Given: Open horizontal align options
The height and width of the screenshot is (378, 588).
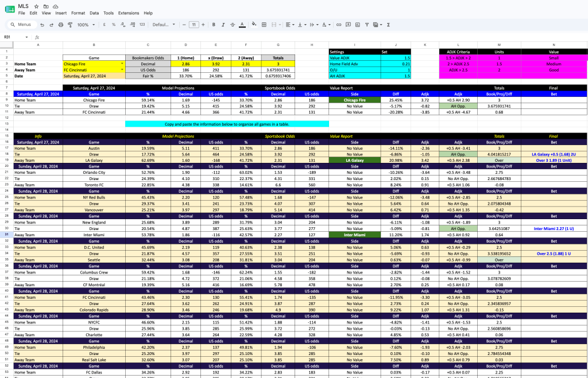Looking at the screenshot, I should (290, 25).
